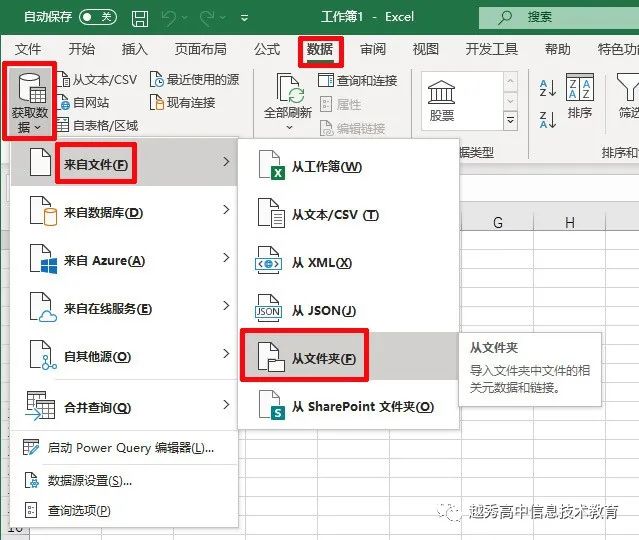
Task: Expand the data types gallery more button
Action: (x=510, y=121)
